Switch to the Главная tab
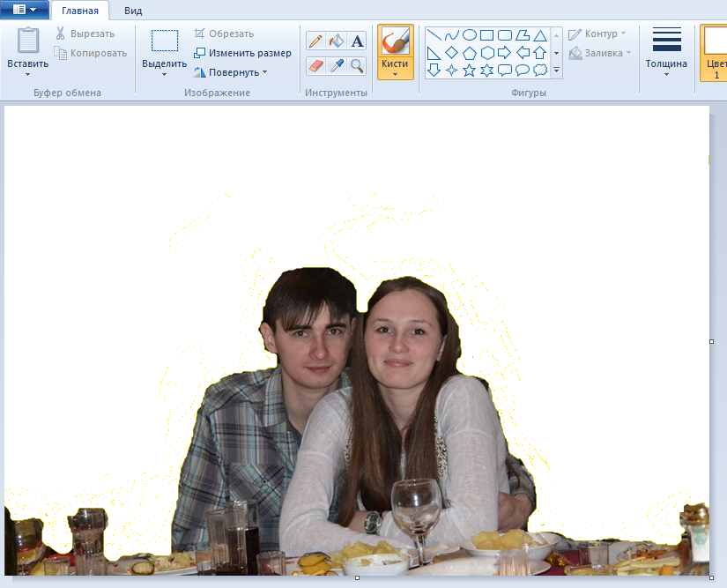This screenshot has height=588, width=727. [x=80, y=11]
